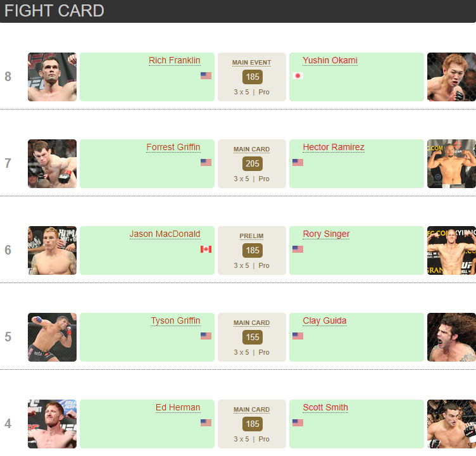Click the Japan flag under Yushin Okami
Image resolution: width=476 pixels, height=456 pixels.
tap(297, 75)
